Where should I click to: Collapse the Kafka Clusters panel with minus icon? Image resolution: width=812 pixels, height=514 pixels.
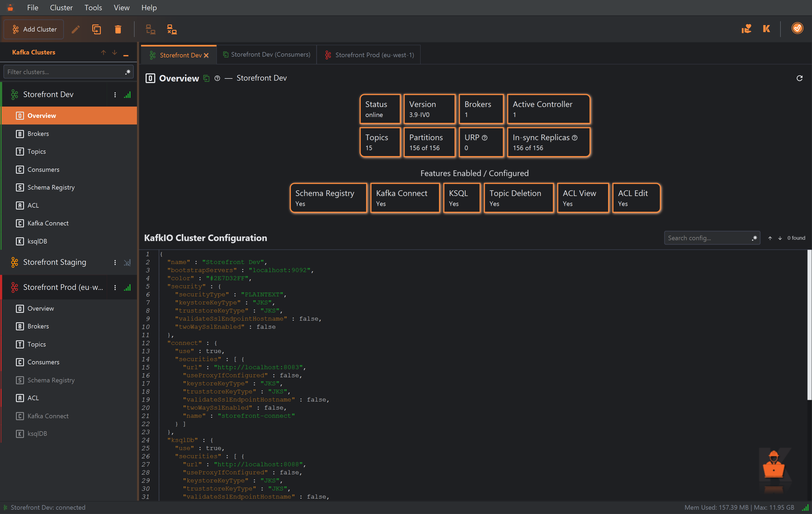pos(126,55)
